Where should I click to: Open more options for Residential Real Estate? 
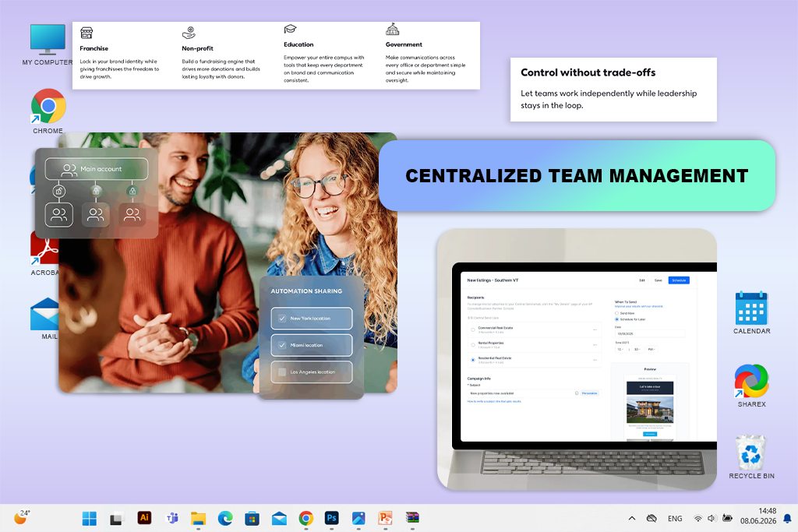click(595, 360)
